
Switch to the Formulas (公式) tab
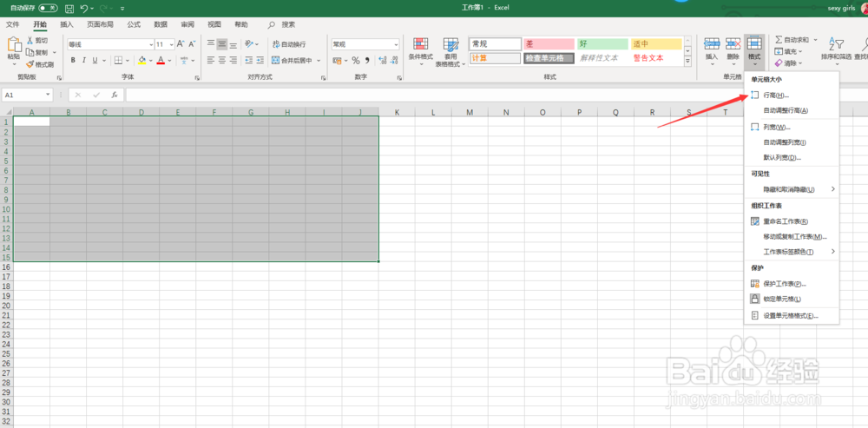(134, 24)
